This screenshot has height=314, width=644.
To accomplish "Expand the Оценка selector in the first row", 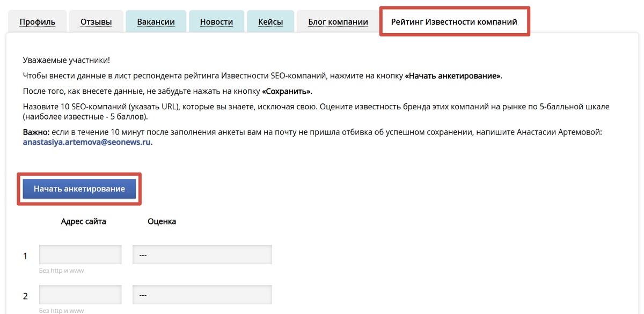I will [203, 254].
